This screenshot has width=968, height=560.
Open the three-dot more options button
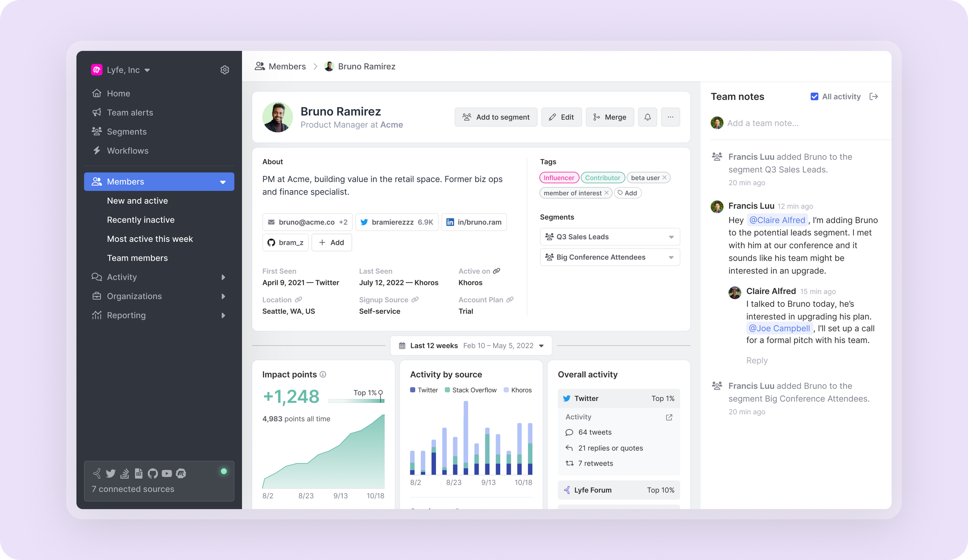tap(670, 117)
